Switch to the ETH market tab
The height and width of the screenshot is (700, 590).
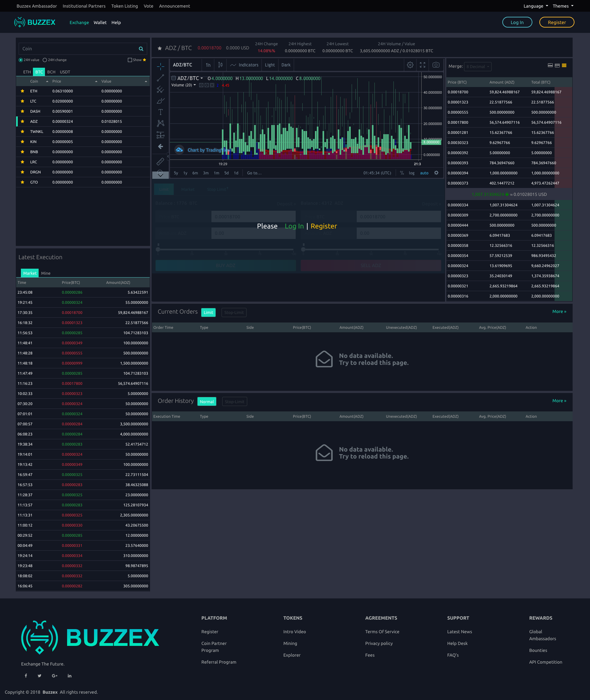[x=27, y=72]
